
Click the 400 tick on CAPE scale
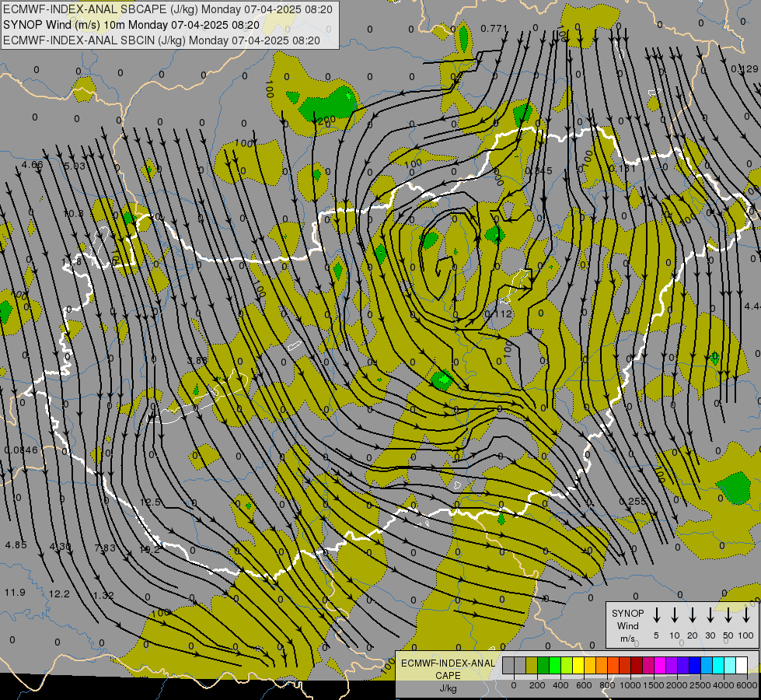pos(560,685)
